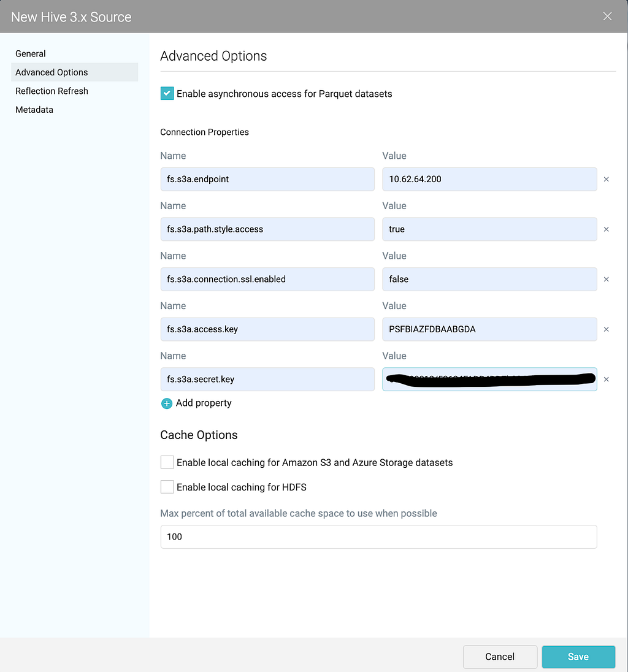Delete the fs.s3a.access.key property row
Viewport: 628px width, 672px height.
606,329
